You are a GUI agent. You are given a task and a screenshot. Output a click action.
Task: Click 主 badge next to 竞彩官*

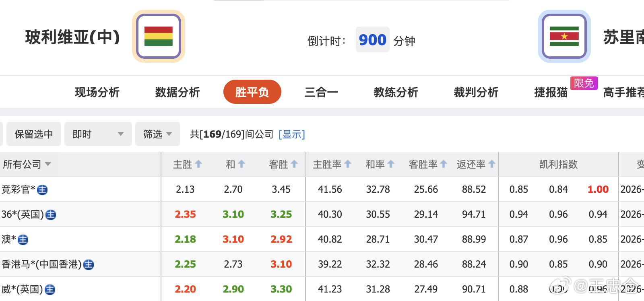point(42,190)
